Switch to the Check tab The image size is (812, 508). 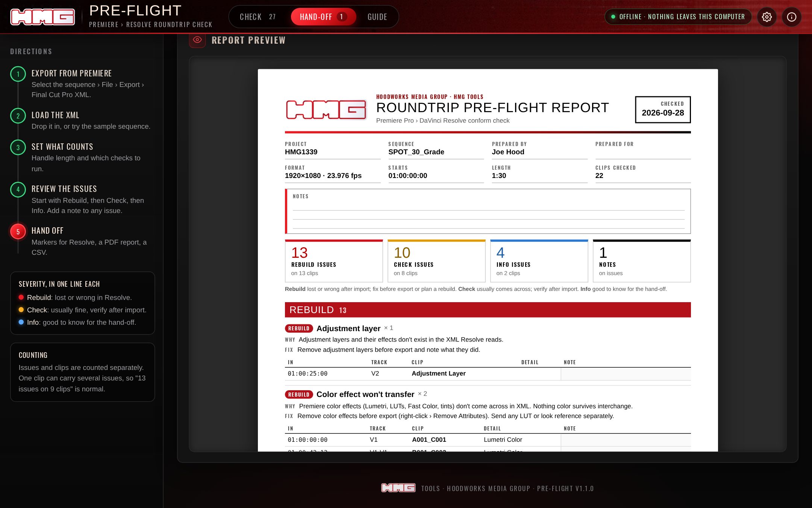258,17
